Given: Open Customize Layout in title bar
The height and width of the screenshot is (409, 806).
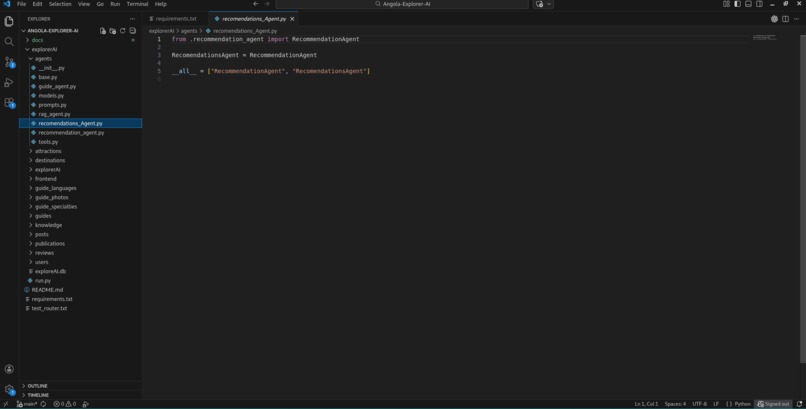Looking at the screenshot, I should coord(726,4).
